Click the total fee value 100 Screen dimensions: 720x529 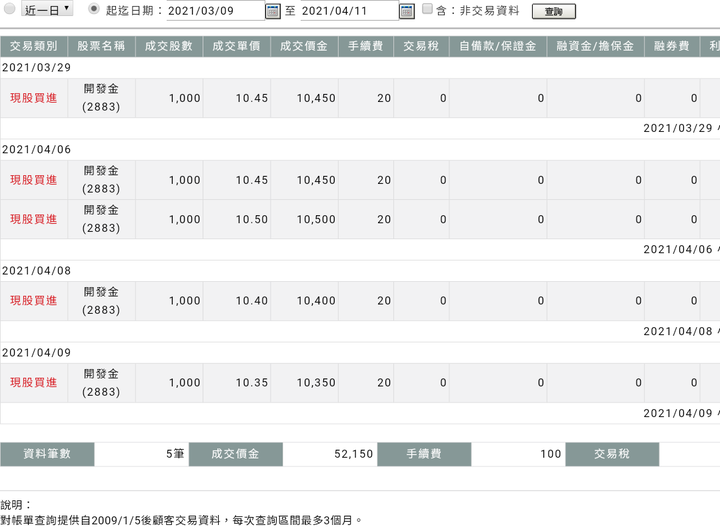[x=551, y=454]
